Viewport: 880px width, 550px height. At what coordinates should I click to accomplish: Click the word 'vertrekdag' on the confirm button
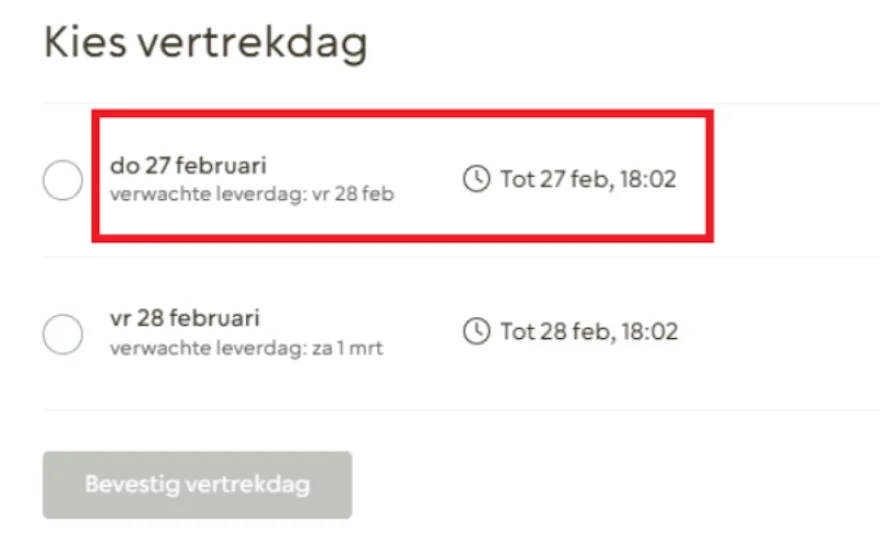248,485
